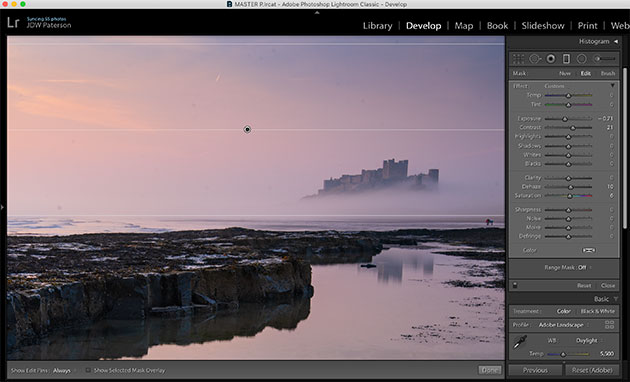630x382 pixels.
Task: Choose New mask mode
Action: coord(565,74)
